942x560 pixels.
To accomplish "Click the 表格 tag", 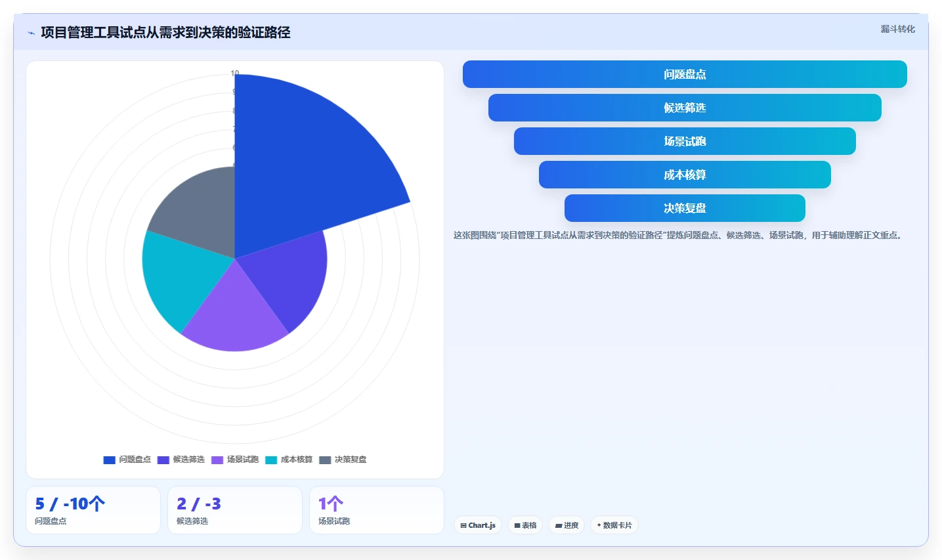I will [x=525, y=525].
